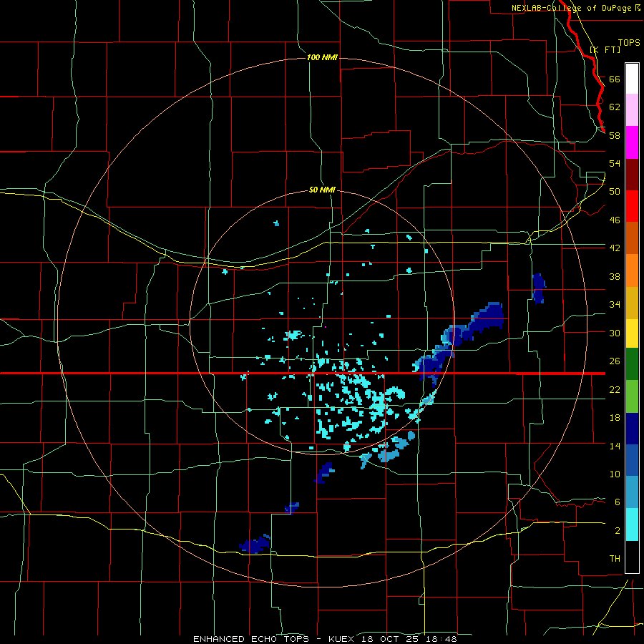Click the legend value '14'
Image resolution: width=644 pixels, height=644 pixels.
point(615,446)
